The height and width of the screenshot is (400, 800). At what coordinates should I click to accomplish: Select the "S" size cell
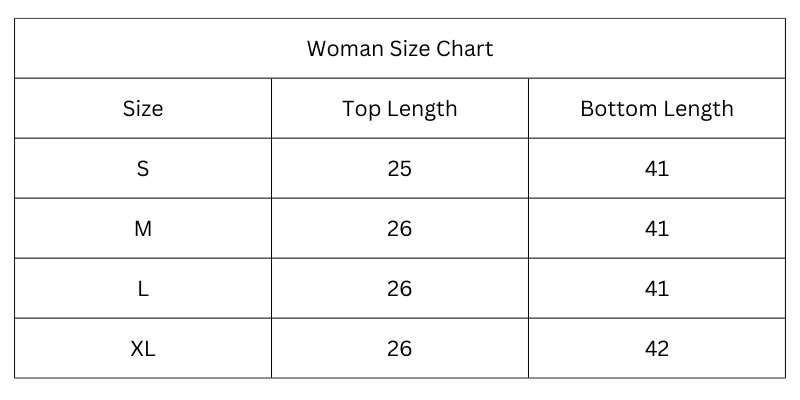pos(143,168)
